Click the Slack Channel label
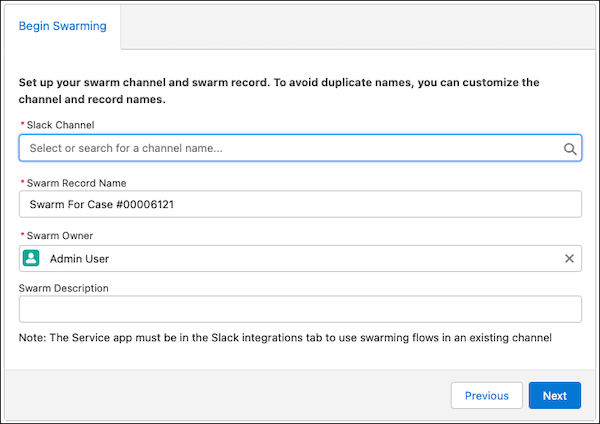600x424 pixels. point(60,125)
